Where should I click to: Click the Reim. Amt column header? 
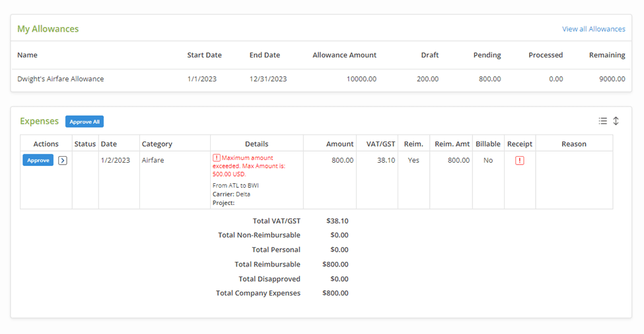[452, 144]
